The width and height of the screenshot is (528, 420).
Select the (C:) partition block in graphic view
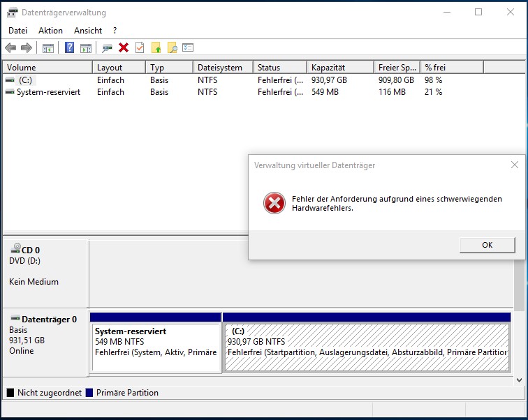coord(367,343)
